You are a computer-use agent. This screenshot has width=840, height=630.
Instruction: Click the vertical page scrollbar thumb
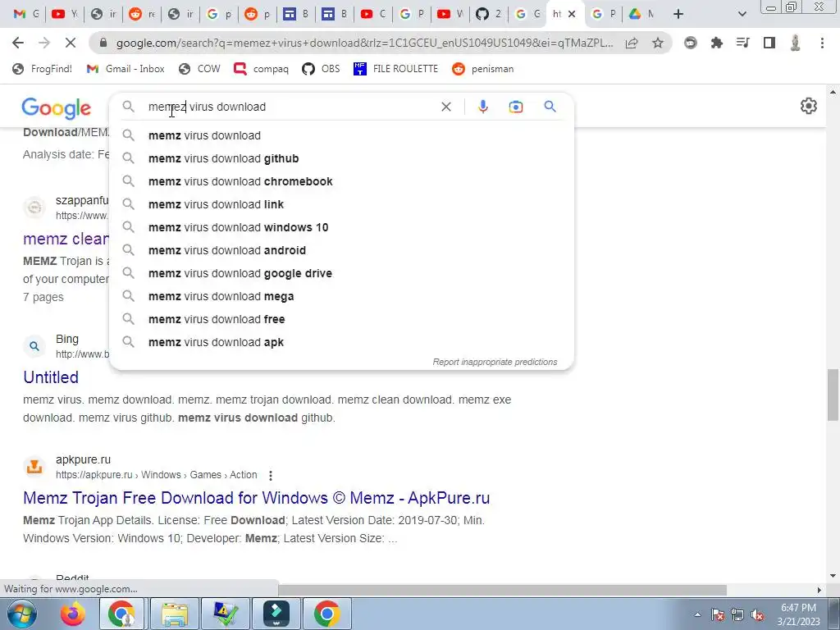(833, 395)
